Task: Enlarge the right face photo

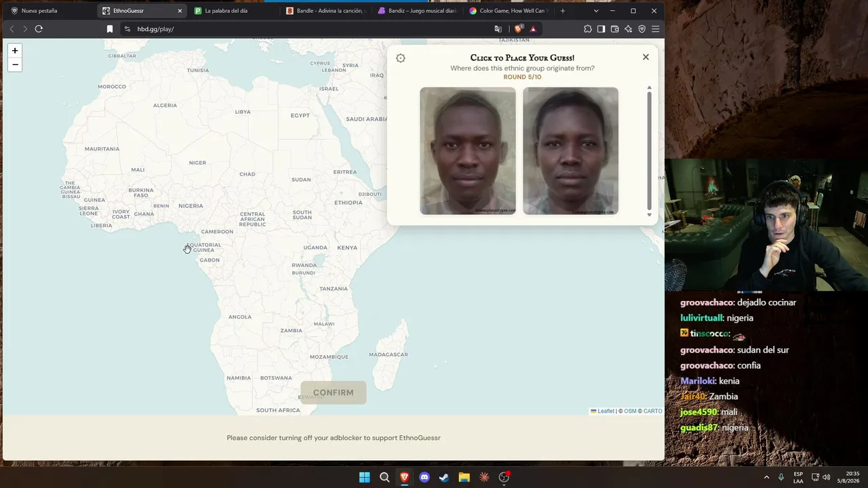Action: [570, 150]
